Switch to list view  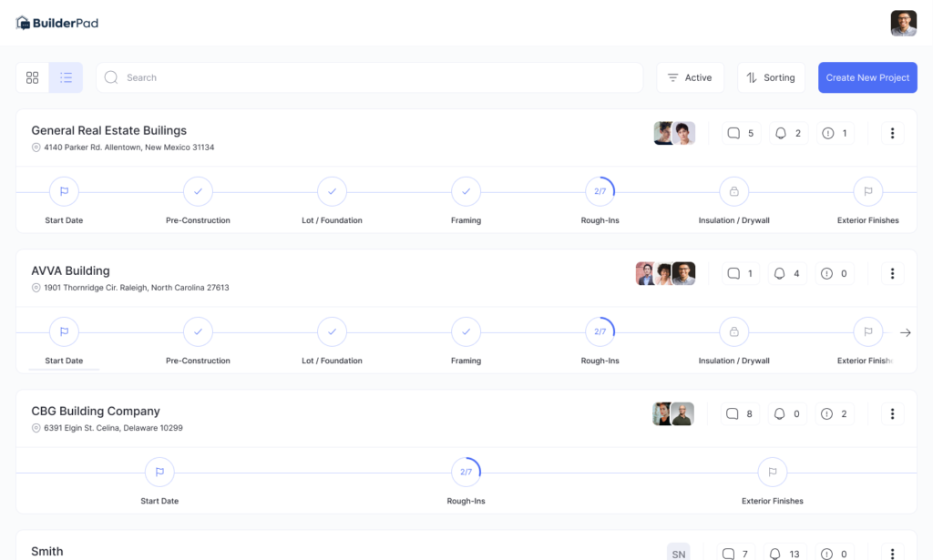pos(66,77)
